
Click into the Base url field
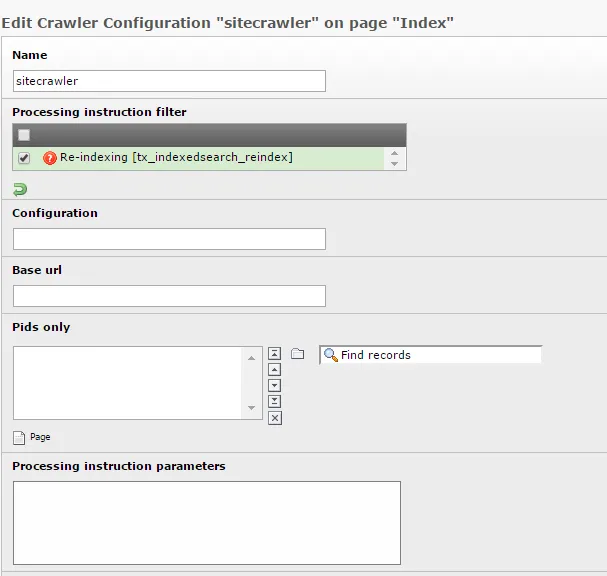tap(169, 296)
